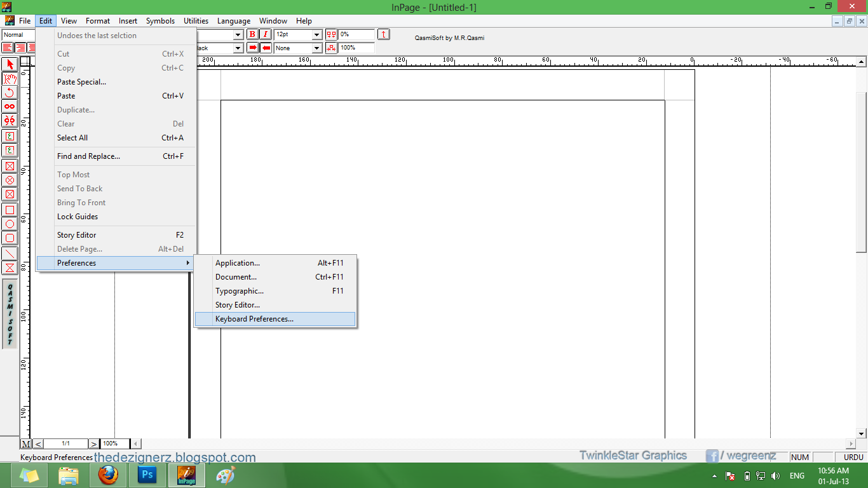Toggle Italic formatting button
868x488 pixels.
[265, 34]
